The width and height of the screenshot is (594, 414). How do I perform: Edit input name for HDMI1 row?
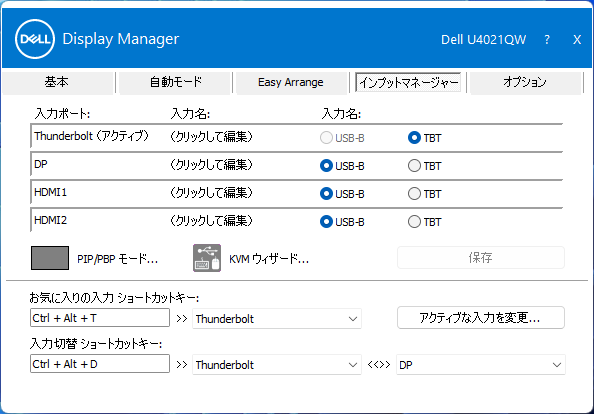coord(211,193)
